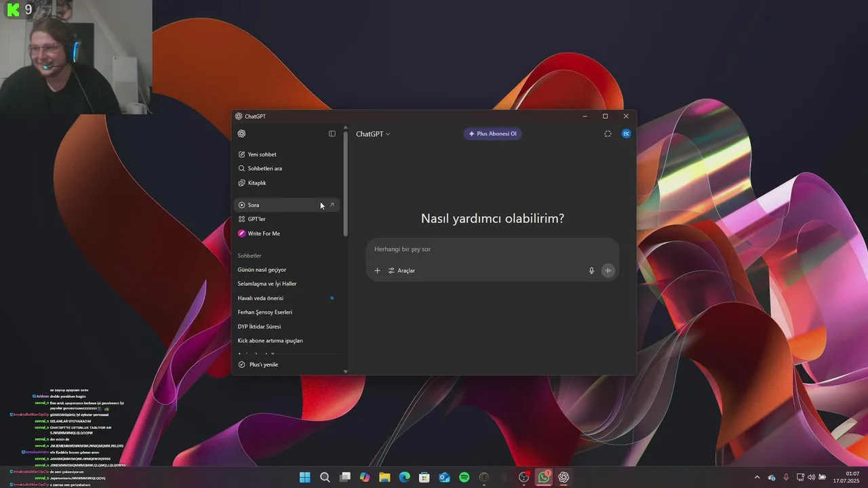Open Sohbetleri ara to search chats

(x=287, y=168)
